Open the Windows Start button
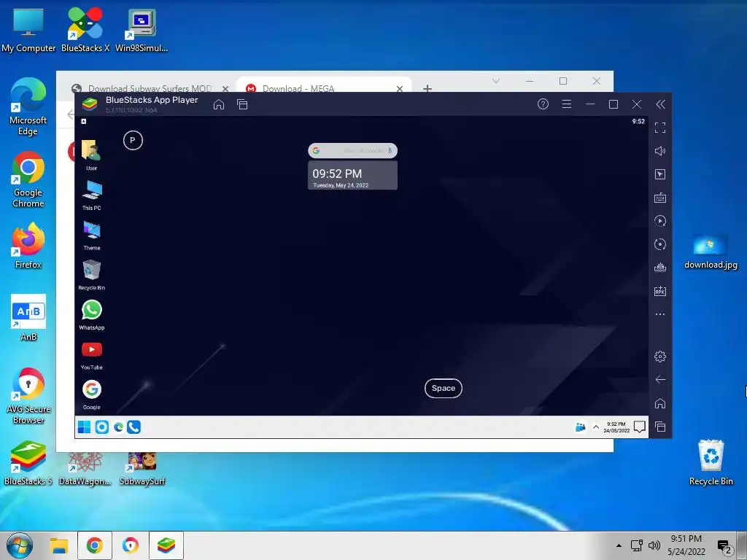The image size is (747, 560). [x=20, y=545]
